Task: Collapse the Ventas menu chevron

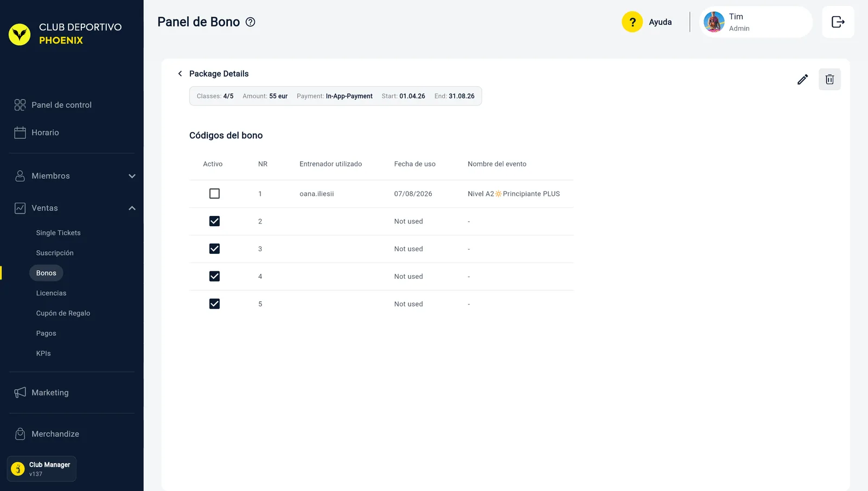Action: click(x=132, y=208)
